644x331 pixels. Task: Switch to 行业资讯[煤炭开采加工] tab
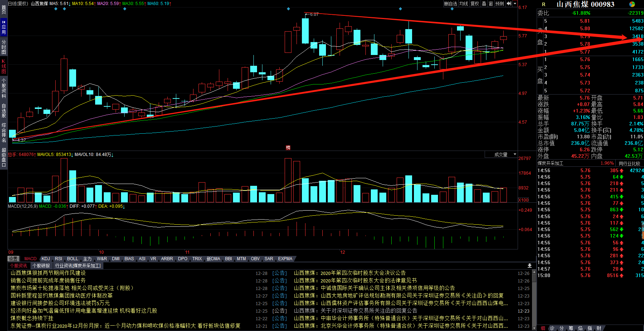(x=78, y=266)
